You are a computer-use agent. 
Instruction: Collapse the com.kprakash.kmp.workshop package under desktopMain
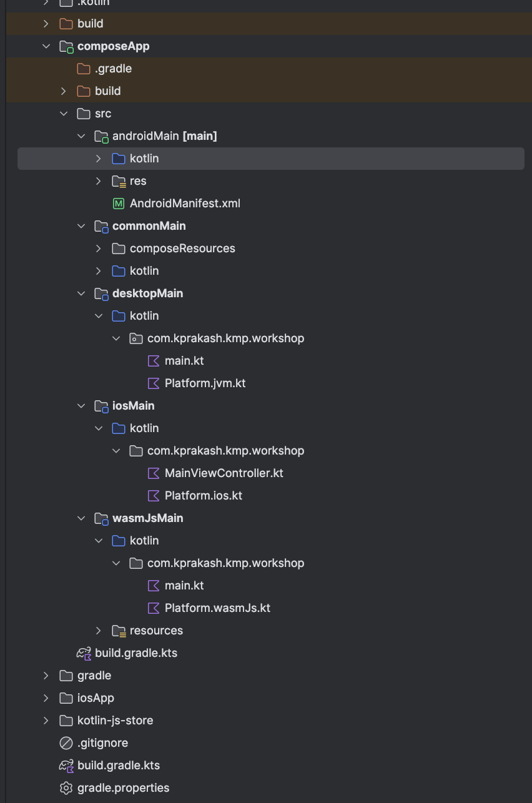[x=116, y=338]
